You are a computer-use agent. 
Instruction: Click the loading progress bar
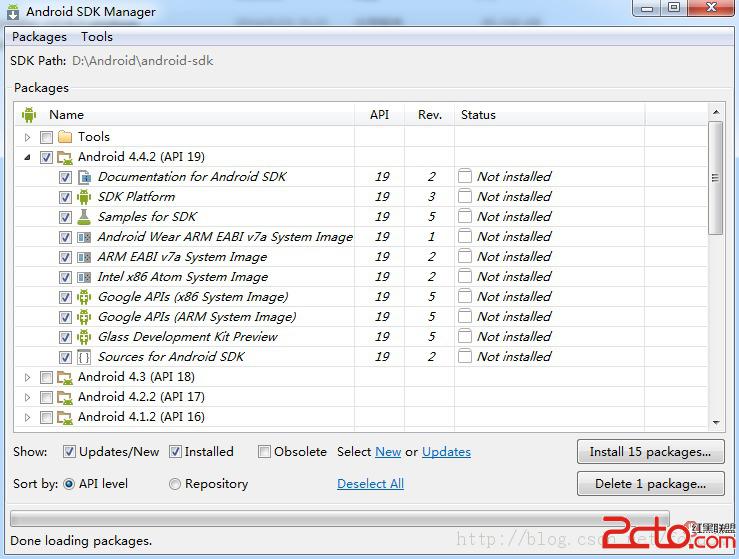click(339, 518)
